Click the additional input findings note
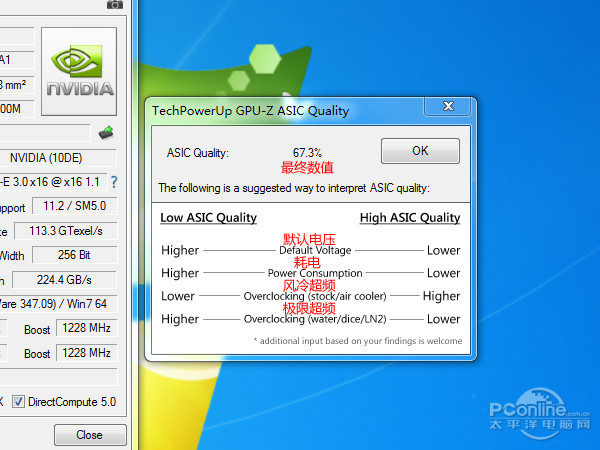 tap(358, 341)
